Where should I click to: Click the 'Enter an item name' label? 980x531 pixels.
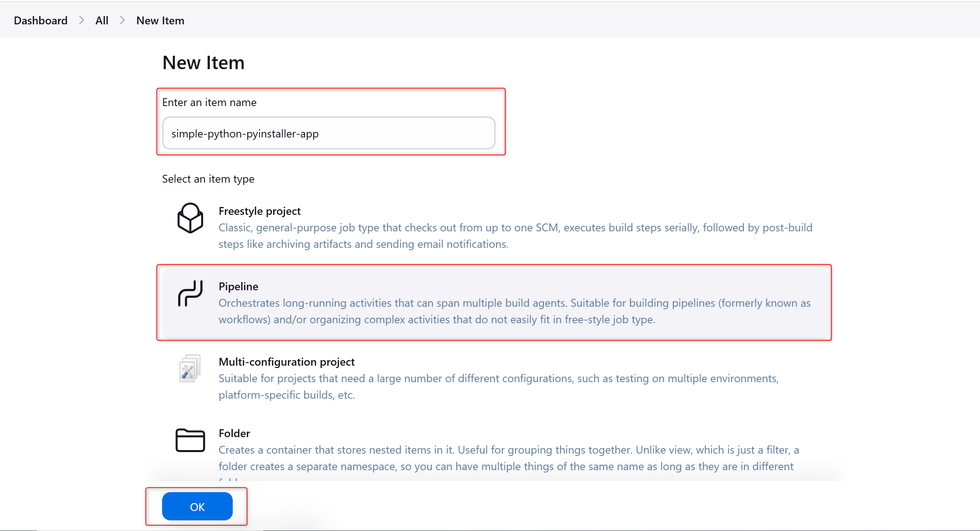click(x=209, y=103)
